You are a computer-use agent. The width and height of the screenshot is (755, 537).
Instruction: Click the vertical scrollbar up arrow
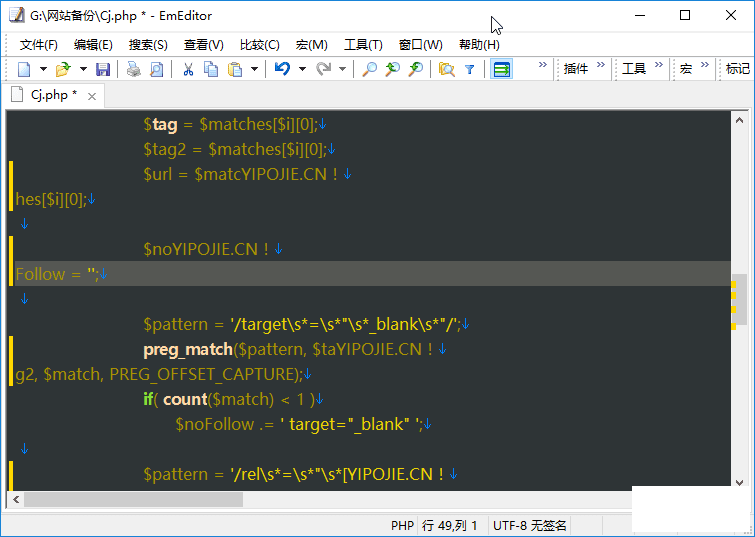[740, 120]
